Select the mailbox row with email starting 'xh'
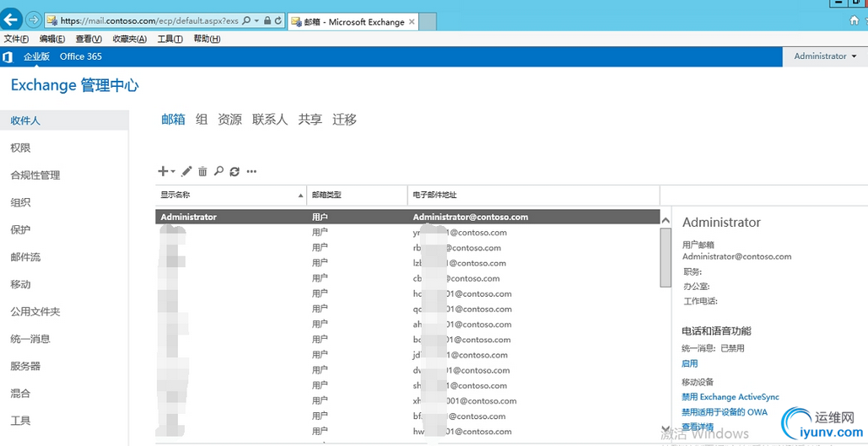Viewport: 868px width, 446px height. tap(407, 400)
